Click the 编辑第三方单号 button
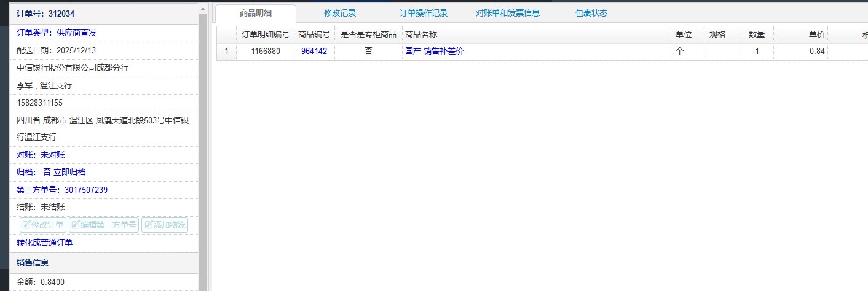Viewport: 868px width, 291px height. [x=104, y=225]
